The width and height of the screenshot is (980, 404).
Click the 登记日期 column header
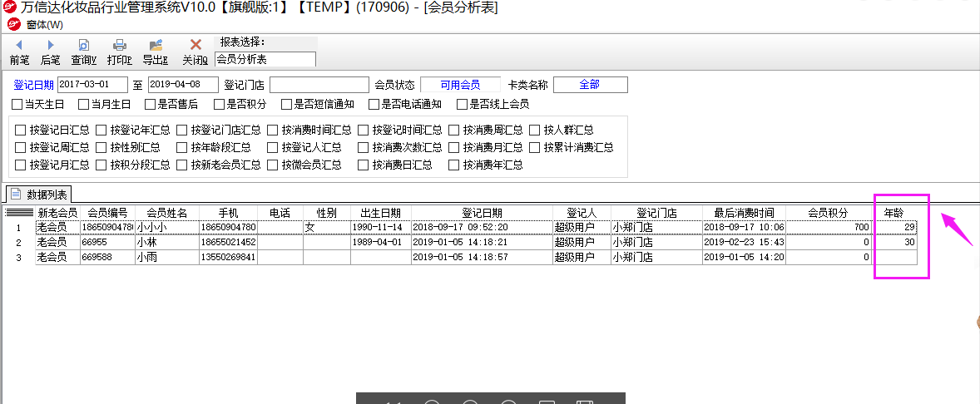[x=482, y=213]
